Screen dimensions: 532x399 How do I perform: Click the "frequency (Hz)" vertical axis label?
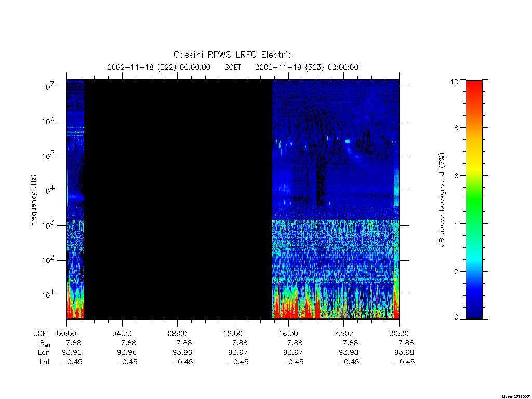click(x=34, y=200)
